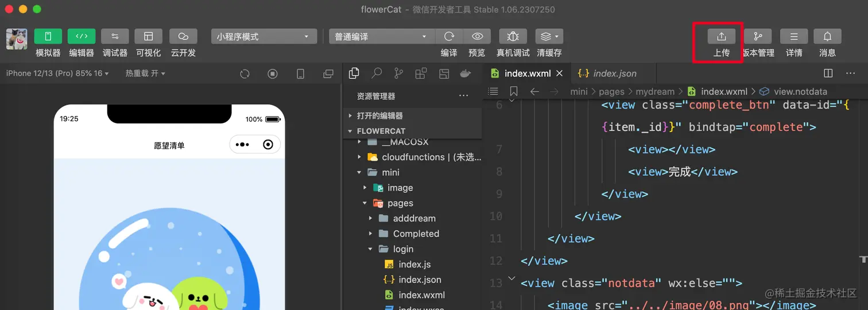Click the Upload (上传) button

point(722,36)
